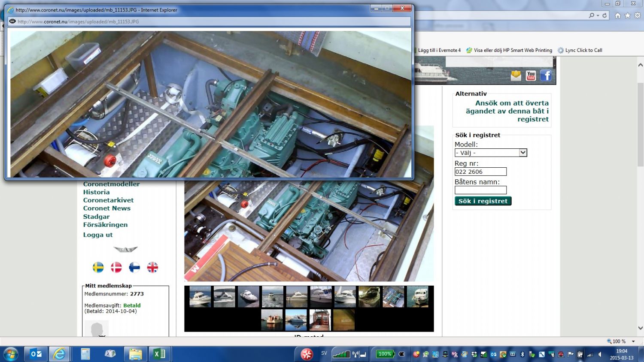Open favorites star in browser
The width and height of the screenshot is (644, 362).
click(628, 15)
